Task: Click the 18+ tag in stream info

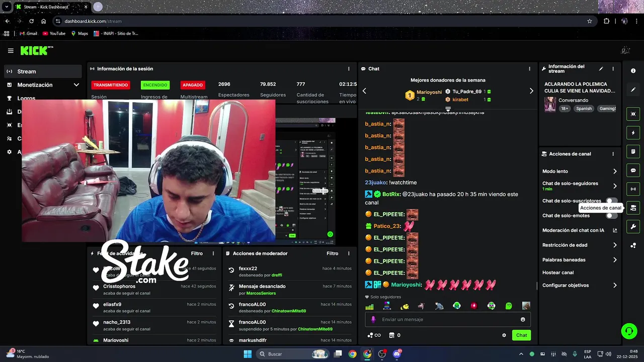Action: click(565, 109)
